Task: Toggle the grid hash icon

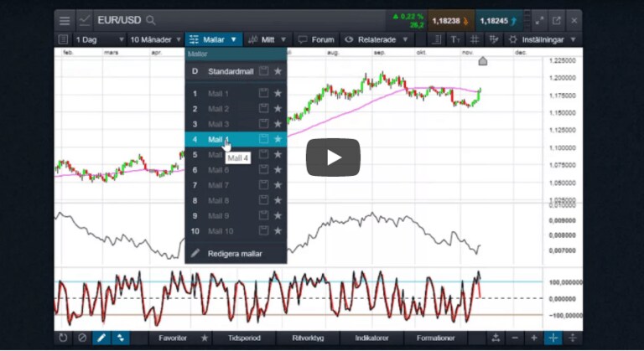Action: (475, 39)
